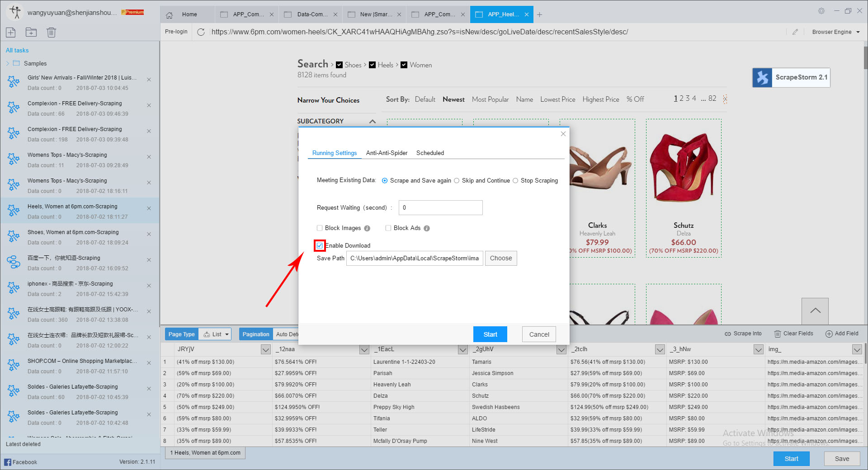Viewport: 868px width, 470px height.
Task: Open the _1EacL column dropdown
Action: coord(463,349)
